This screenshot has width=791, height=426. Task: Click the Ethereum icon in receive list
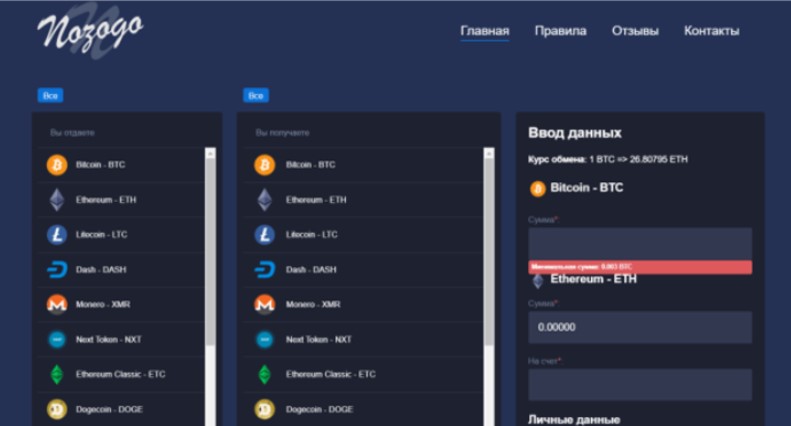point(264,200)
